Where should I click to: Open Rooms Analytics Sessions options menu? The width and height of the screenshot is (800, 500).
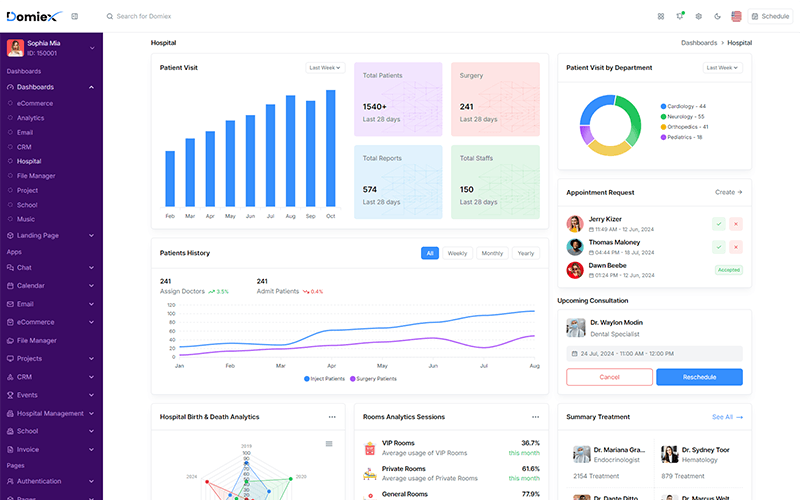(x=535, y=417)
